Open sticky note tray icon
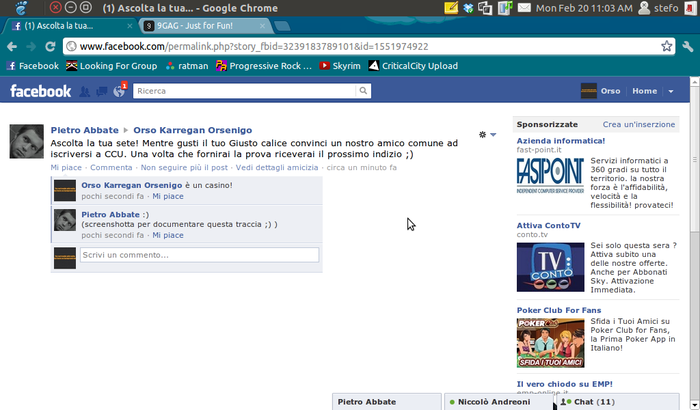The width and height of the screenshot is (700, 410). (x=451, y=8)
